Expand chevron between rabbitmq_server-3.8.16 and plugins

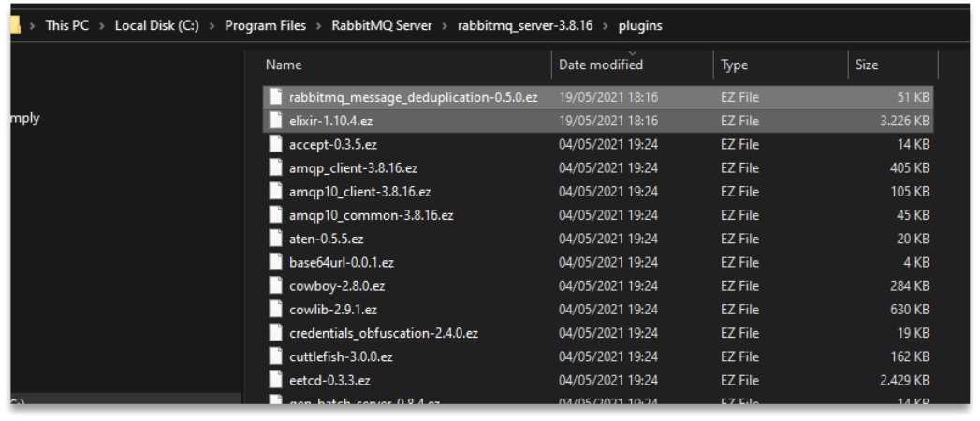606,26
